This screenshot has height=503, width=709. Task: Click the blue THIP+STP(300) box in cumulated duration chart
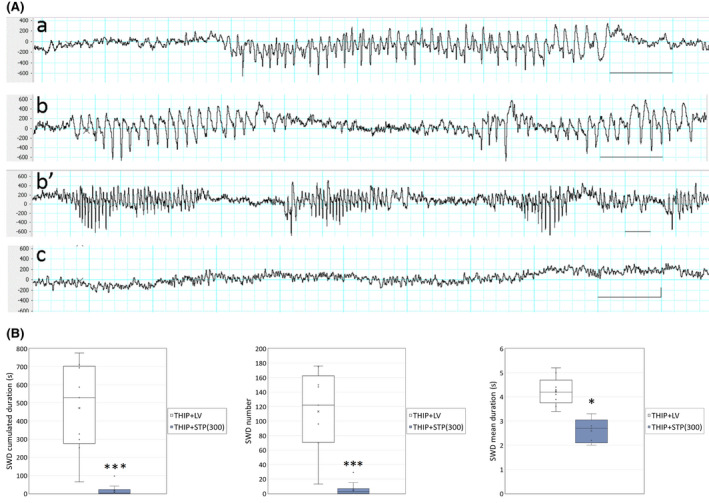tap(114, 491)
